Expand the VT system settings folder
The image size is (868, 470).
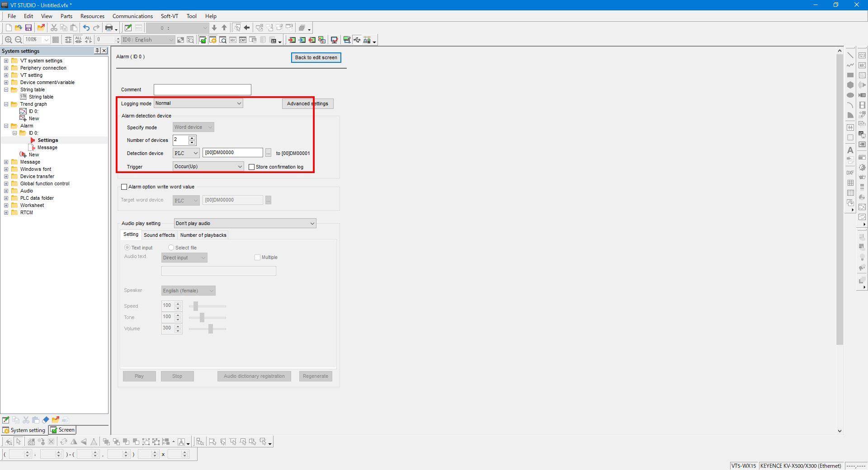pyautogui.click(x=6, y=61)
